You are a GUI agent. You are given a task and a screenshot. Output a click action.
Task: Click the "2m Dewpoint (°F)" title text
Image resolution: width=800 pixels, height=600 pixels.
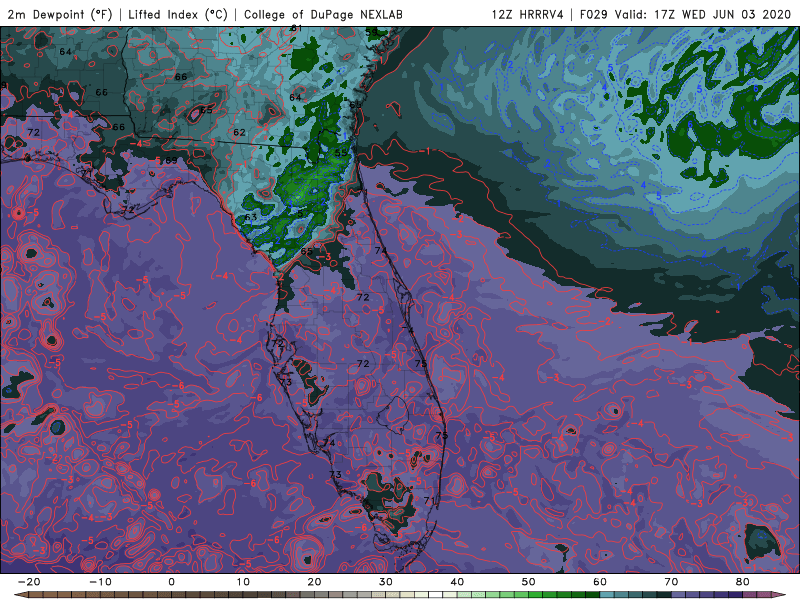point(60,14)
